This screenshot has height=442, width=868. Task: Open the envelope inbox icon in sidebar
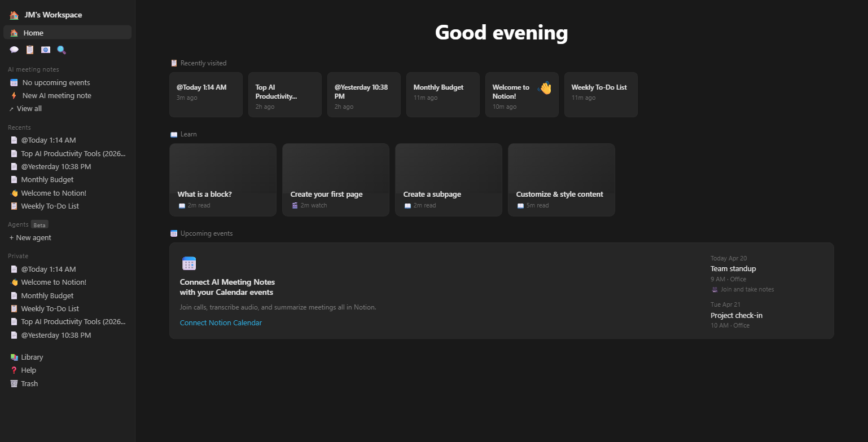(x=46, y=50)
